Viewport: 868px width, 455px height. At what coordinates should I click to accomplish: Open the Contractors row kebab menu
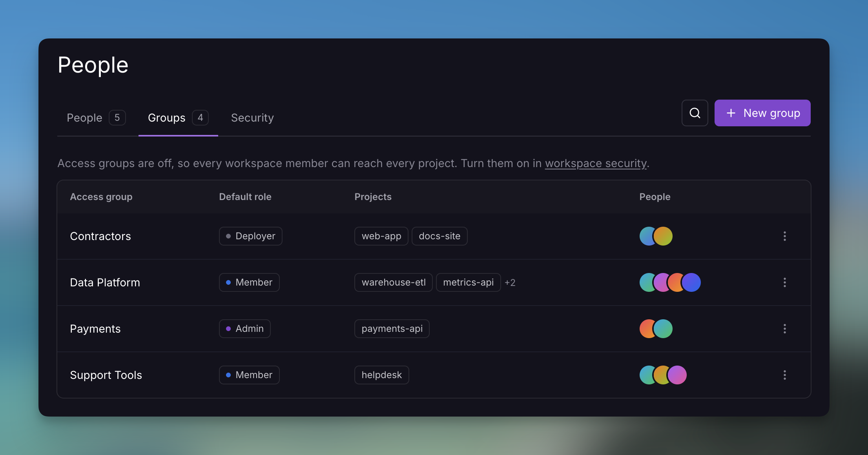(x=784, y=236)
